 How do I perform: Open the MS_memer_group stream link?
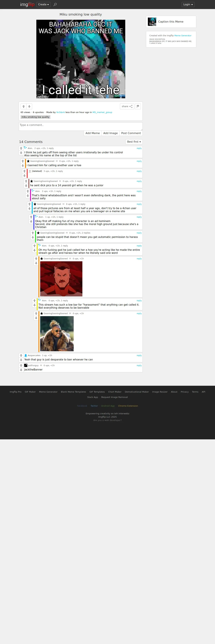pos(102,113)
